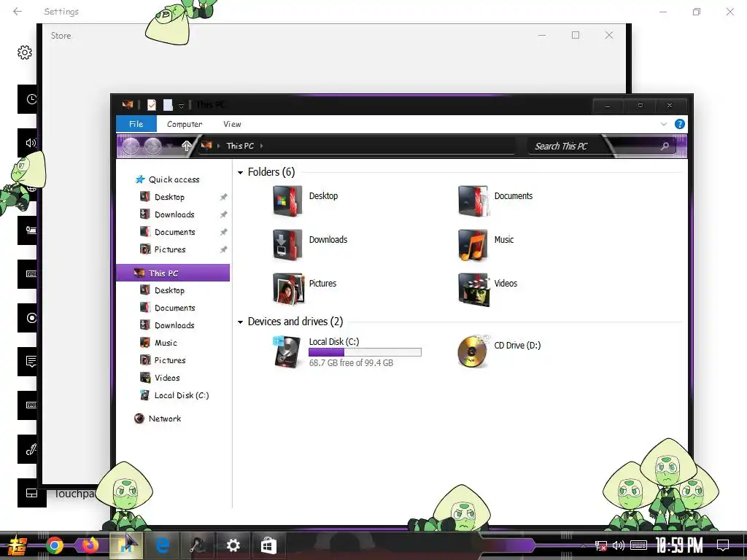Click the volume speaker tray icon

click(619, 545)
